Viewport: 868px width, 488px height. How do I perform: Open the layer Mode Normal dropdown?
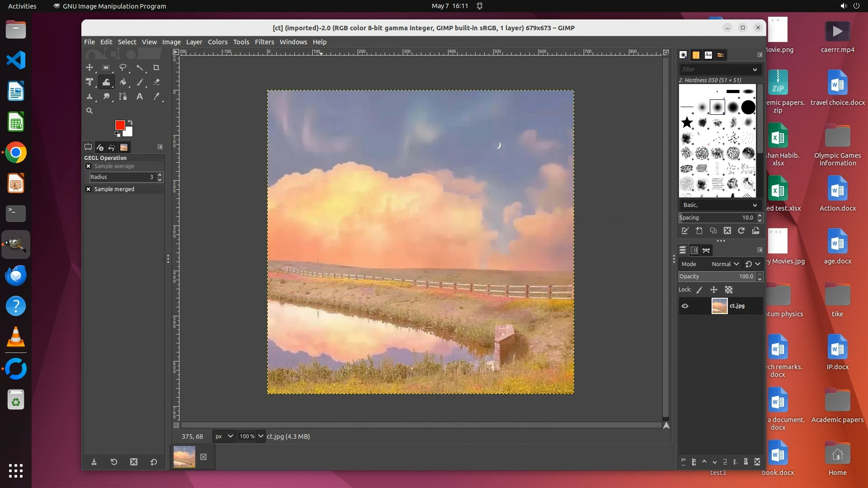(725, 264)
